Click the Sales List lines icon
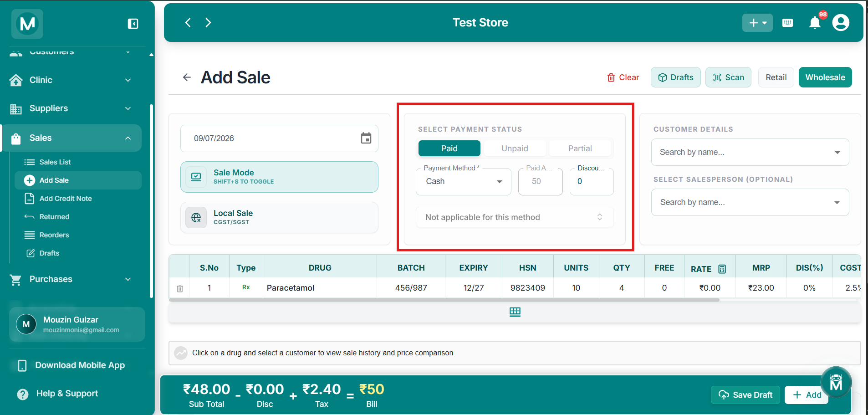 point(30,162)
